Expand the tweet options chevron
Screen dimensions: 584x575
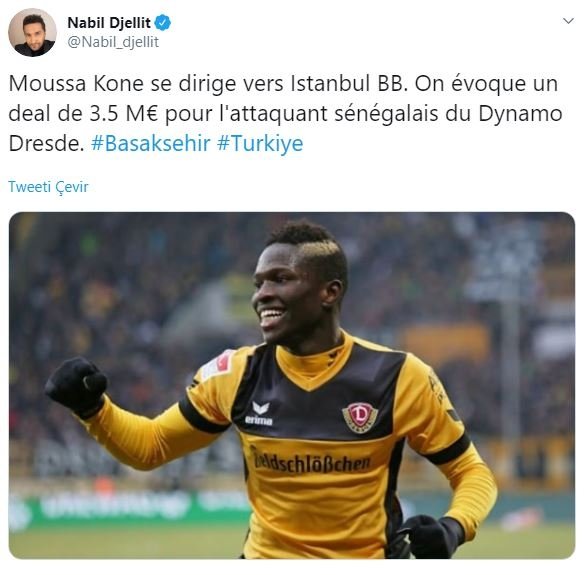(x=568, y=21)
